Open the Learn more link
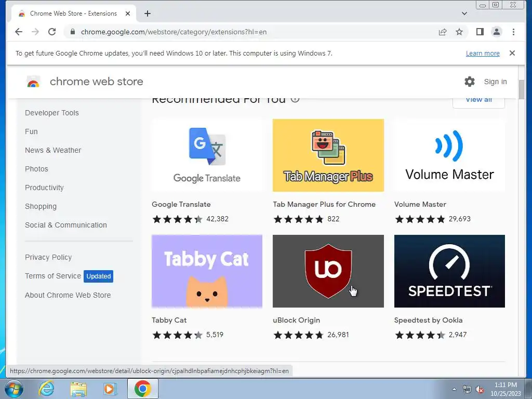The height and width of the screenshot is (399, 532). click(483, 54)
